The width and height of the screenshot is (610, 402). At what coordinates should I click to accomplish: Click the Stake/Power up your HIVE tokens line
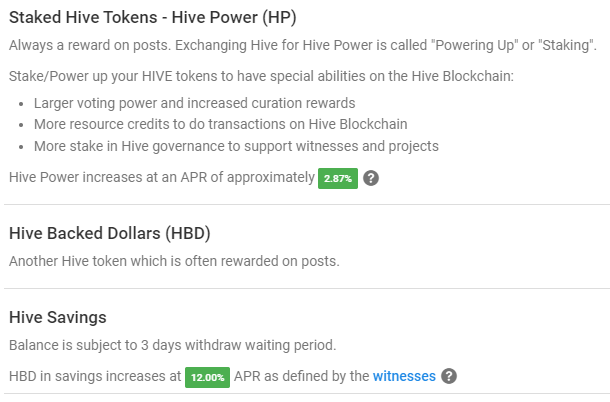point(261,76)
